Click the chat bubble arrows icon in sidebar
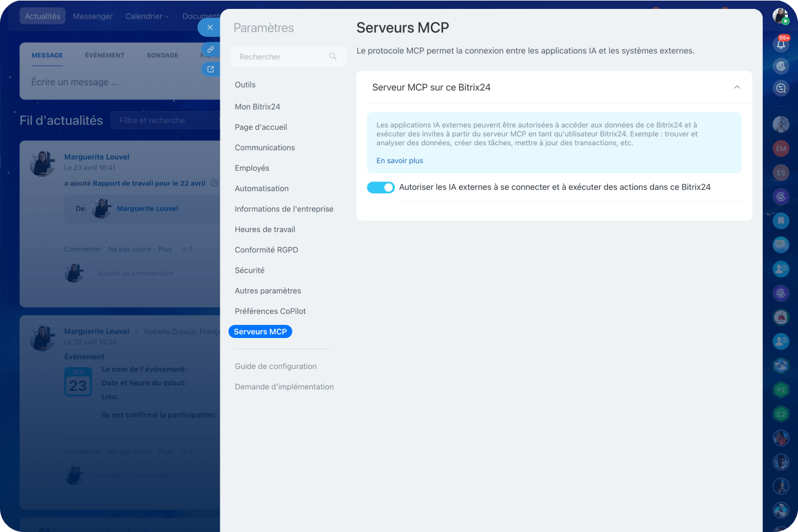 (x=781, y=89)
